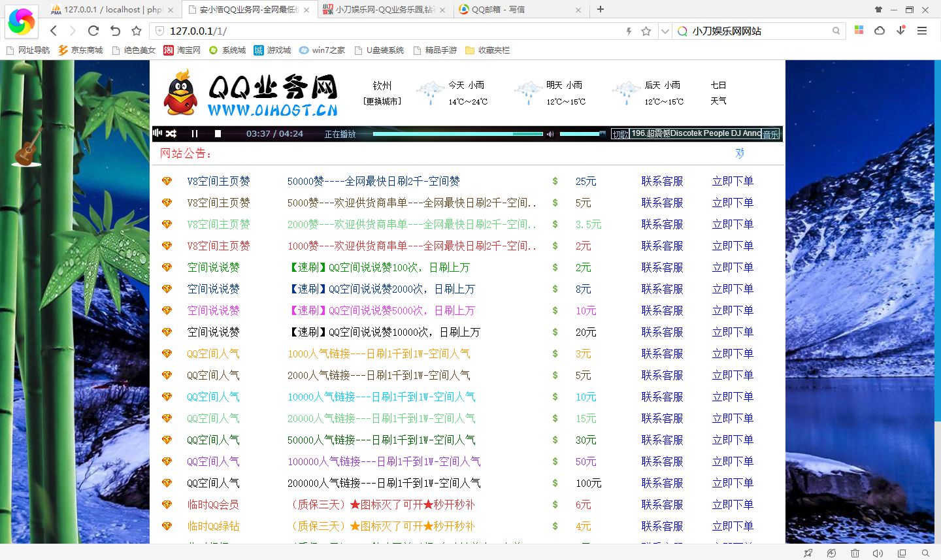Mute the player via speaker icon

pyautogui.click(x=550, y=133)
